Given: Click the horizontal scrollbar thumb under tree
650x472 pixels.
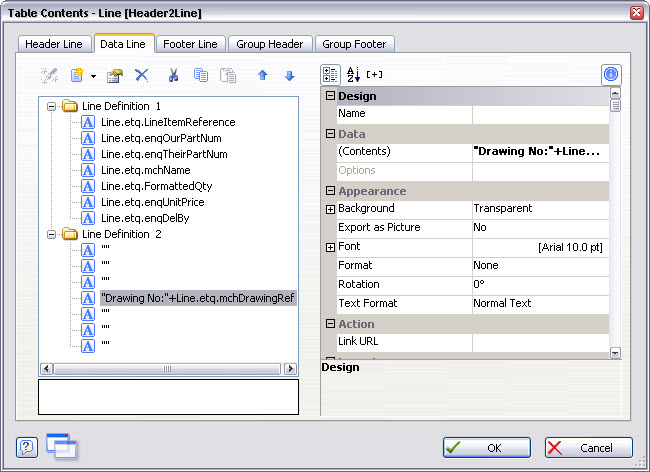Looking at the screenshot, I should (167, 369).
